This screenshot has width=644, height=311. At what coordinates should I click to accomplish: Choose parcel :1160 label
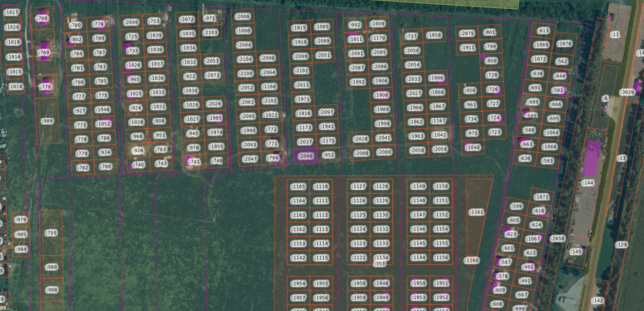pos(472,260)
